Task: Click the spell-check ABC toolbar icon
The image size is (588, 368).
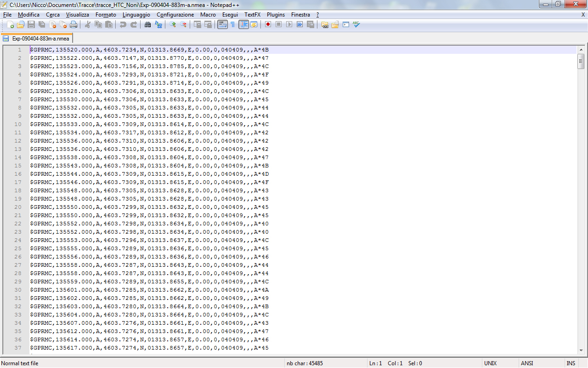Action: click(356, 24)
